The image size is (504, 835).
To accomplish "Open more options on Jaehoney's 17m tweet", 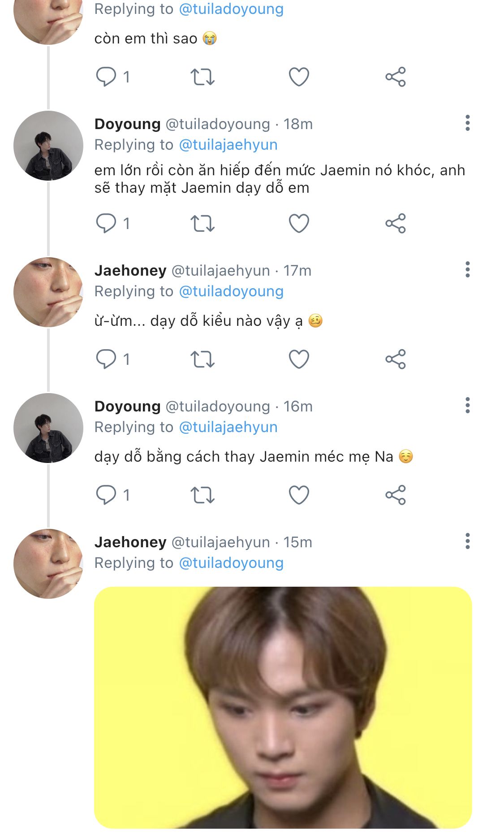I will [467, 269].
